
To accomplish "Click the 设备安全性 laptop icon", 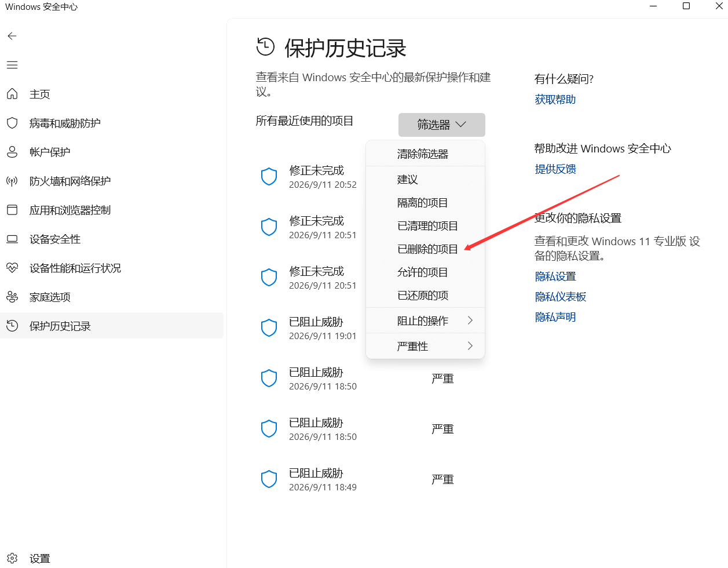I will point(12,239).
